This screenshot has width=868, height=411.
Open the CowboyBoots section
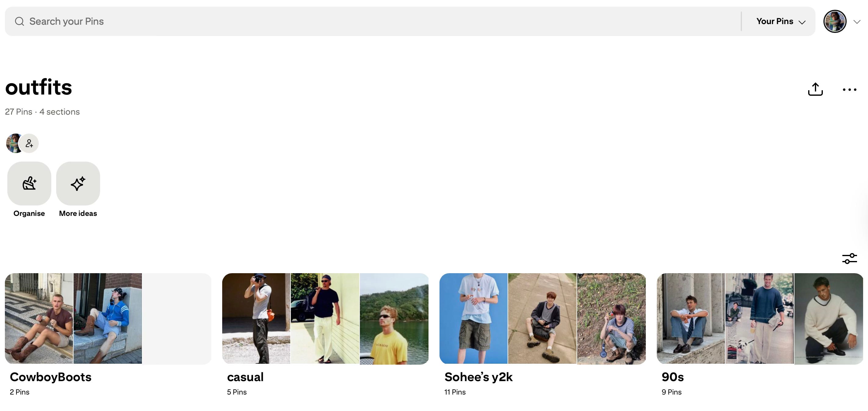coord(51,377)
